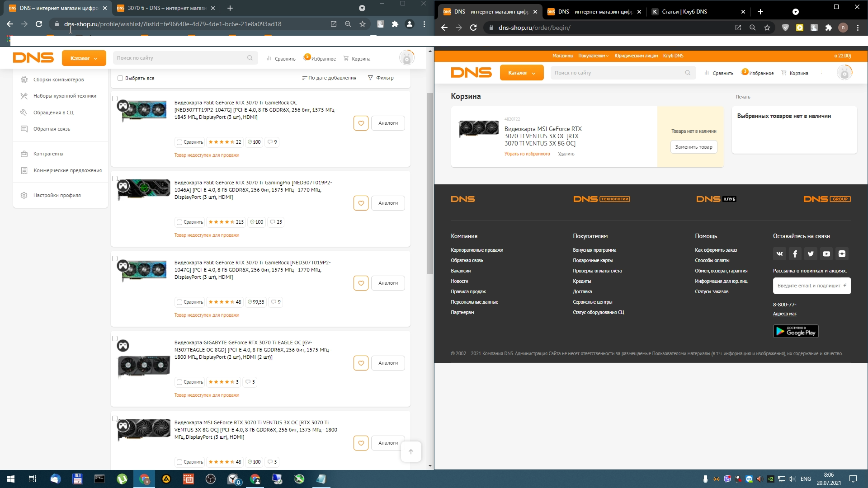Open the YouTube social link icon
The height and width of the screenshot is (488, 868).
click(826, 254)
